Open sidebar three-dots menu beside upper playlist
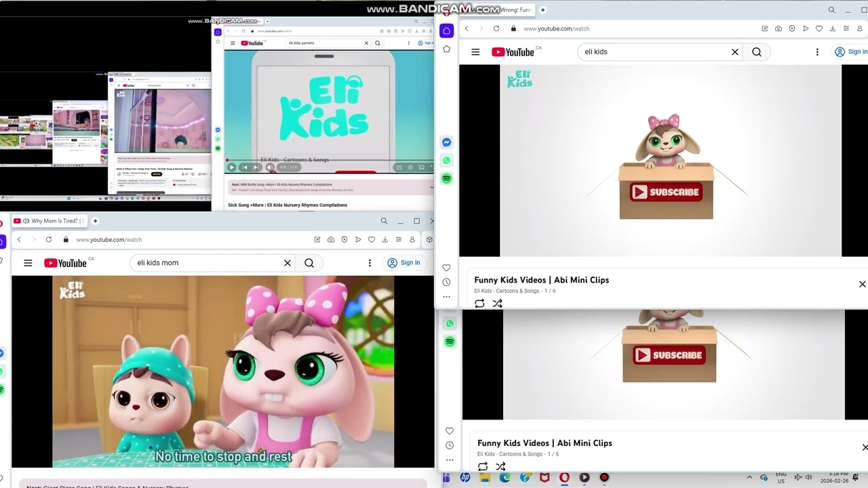 pos(446,297)
